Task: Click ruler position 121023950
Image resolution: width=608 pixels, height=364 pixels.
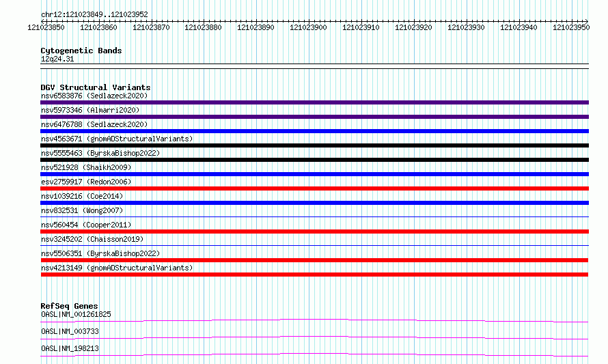Action: [x=572, y=27]
